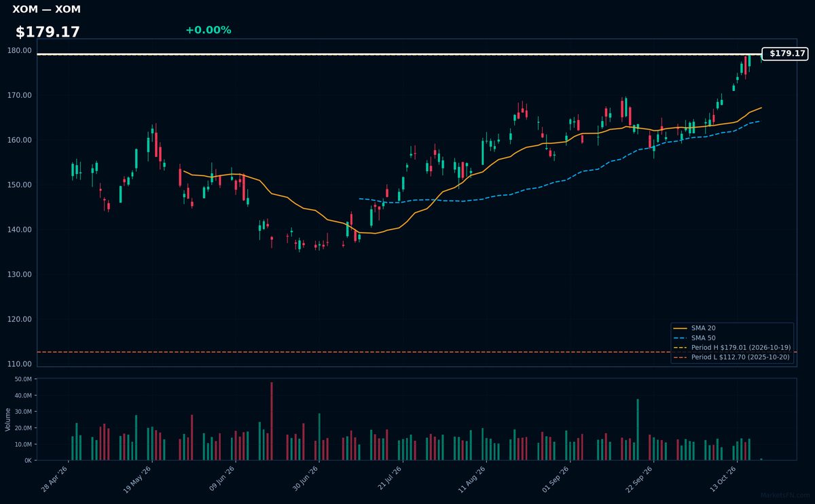
Task: Click the 30 Jun '26 date label
Action: 306,479
